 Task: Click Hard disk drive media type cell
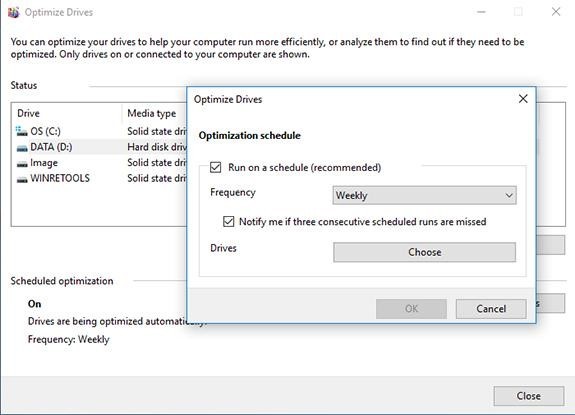point(157,147)
